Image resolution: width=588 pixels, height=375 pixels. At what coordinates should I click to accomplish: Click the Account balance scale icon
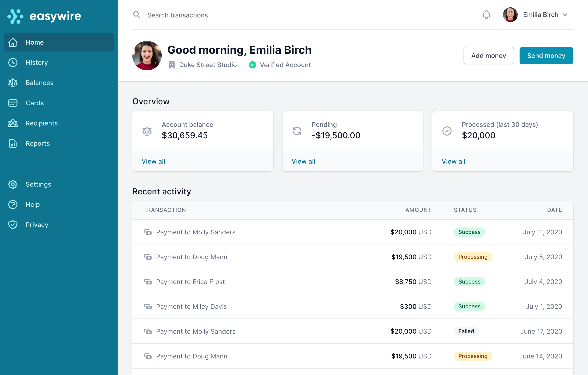[147, 131]
